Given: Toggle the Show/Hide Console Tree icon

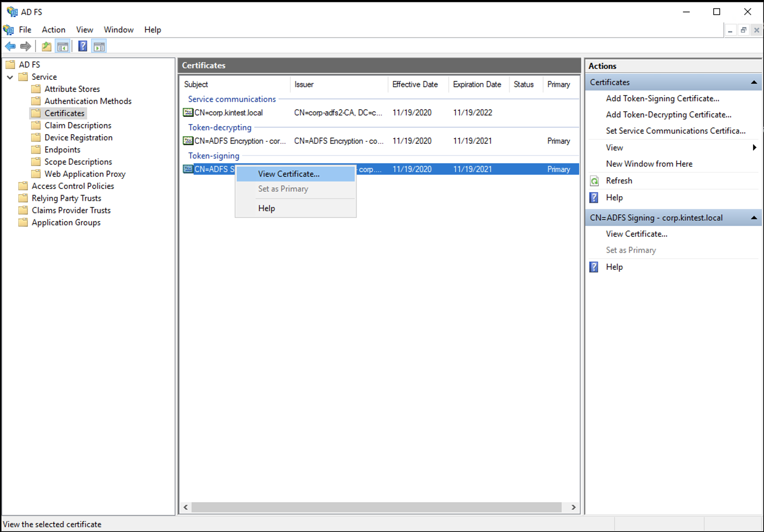Looking at the screenshot, I should tap(63, 46).
